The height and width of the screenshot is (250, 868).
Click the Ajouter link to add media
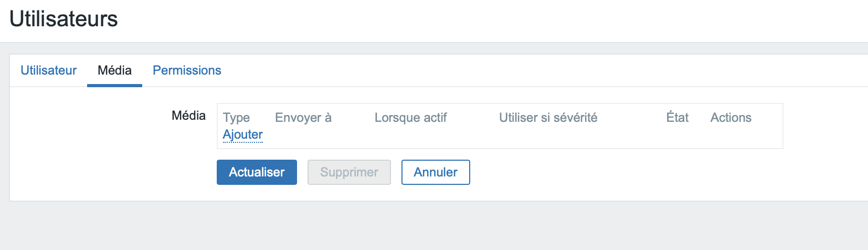click(242, 134)
